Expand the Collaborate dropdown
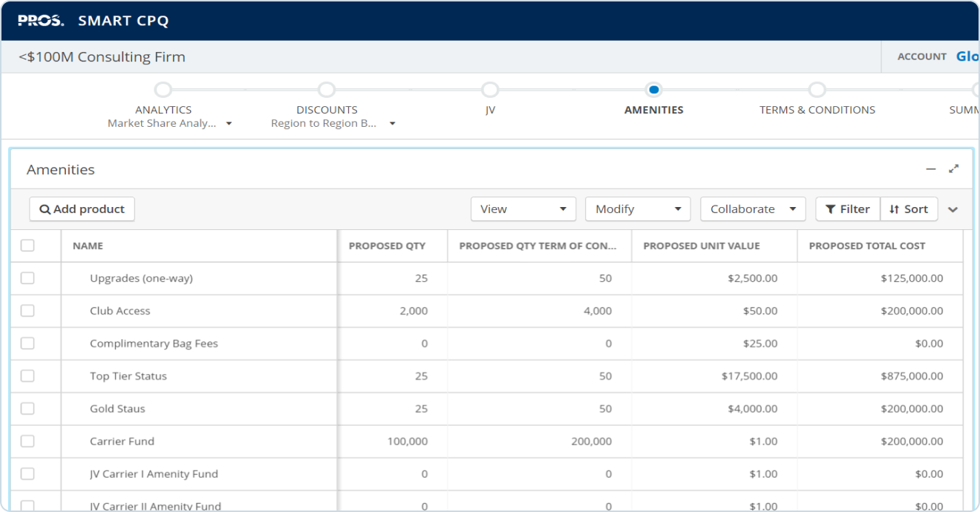 [x=752, y=209]
